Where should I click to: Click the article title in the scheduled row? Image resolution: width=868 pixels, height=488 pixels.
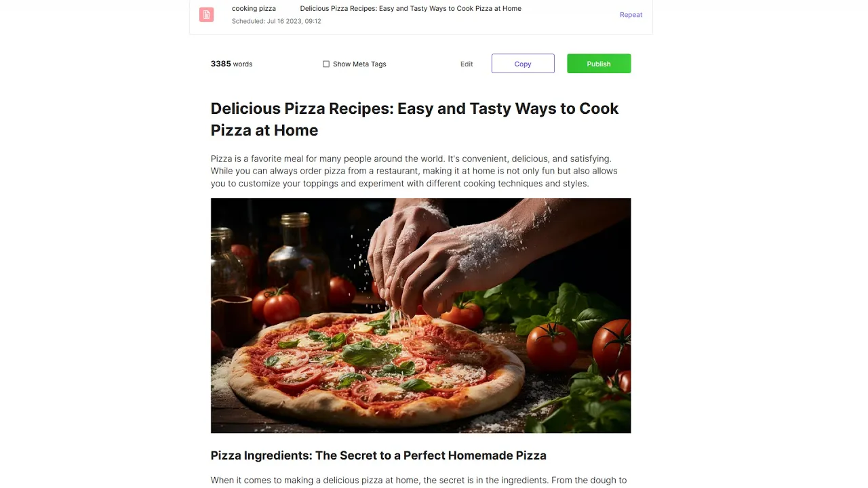(410, 9)
